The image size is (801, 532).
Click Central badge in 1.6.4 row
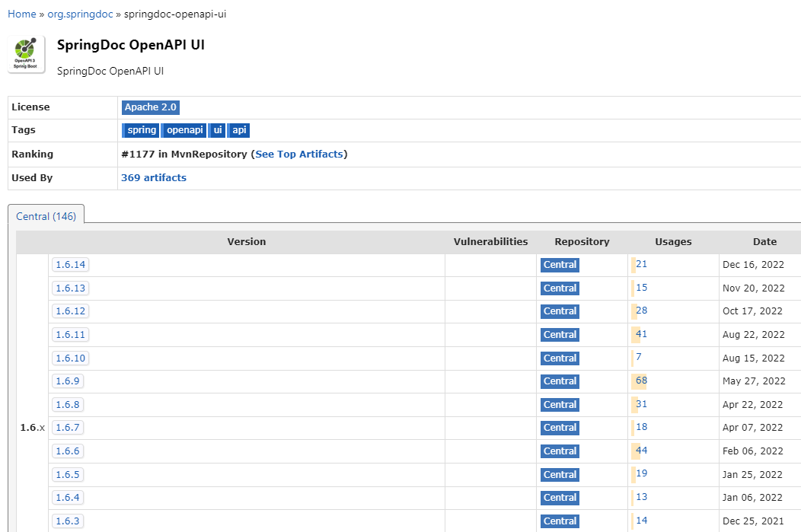point(560,498)
